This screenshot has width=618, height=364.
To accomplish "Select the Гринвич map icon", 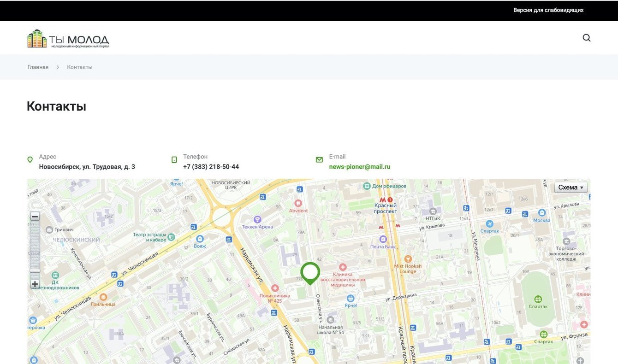I will pyautogui.click(x=50, y=229).
